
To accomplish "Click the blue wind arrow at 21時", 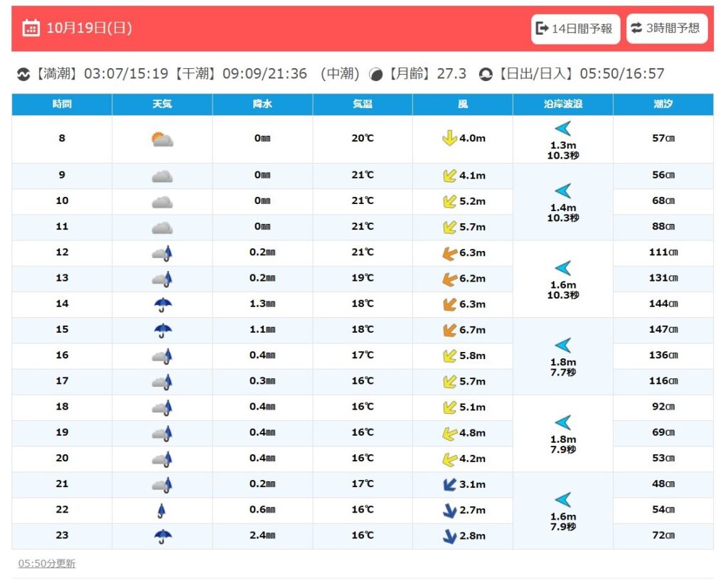I will [x=449, y=485].
